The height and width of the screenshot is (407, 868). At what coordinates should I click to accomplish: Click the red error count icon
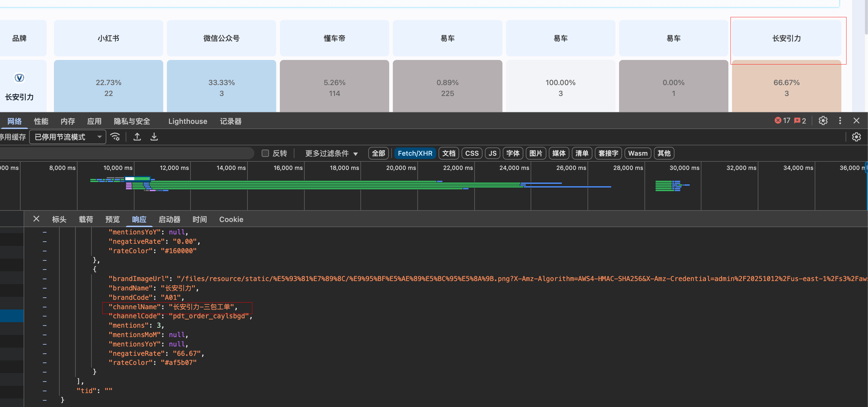[x=778, y=121]
